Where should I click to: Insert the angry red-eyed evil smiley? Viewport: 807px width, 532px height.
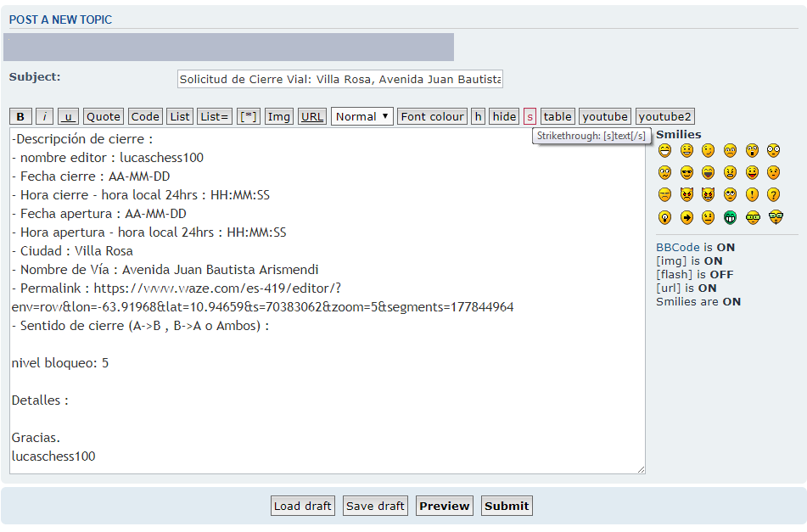click(687, 195)
